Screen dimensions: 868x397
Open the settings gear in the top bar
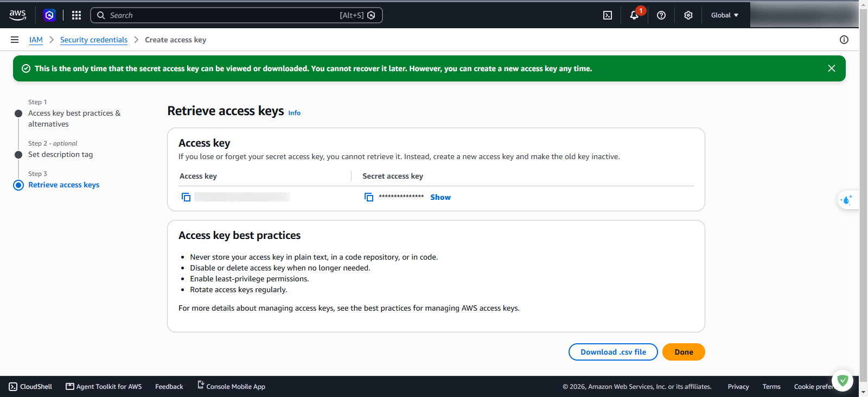click(x=688, y=15)
